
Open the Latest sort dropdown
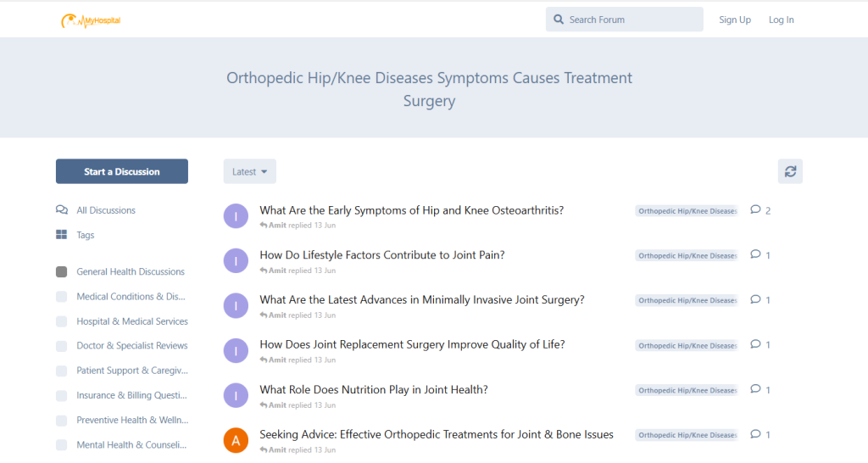249,171
